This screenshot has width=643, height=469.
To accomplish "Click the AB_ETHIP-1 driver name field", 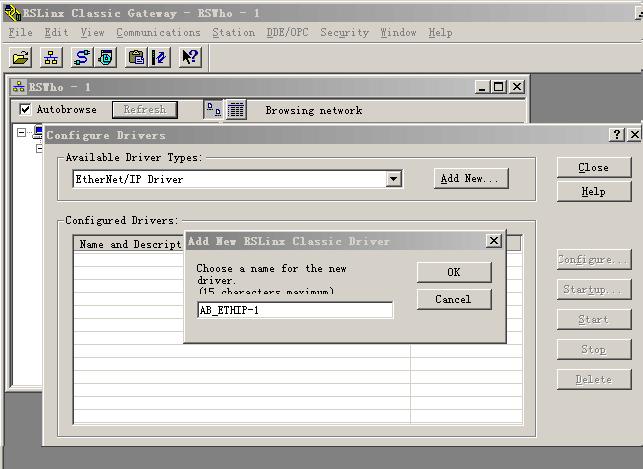I will (x=295, y=310).
